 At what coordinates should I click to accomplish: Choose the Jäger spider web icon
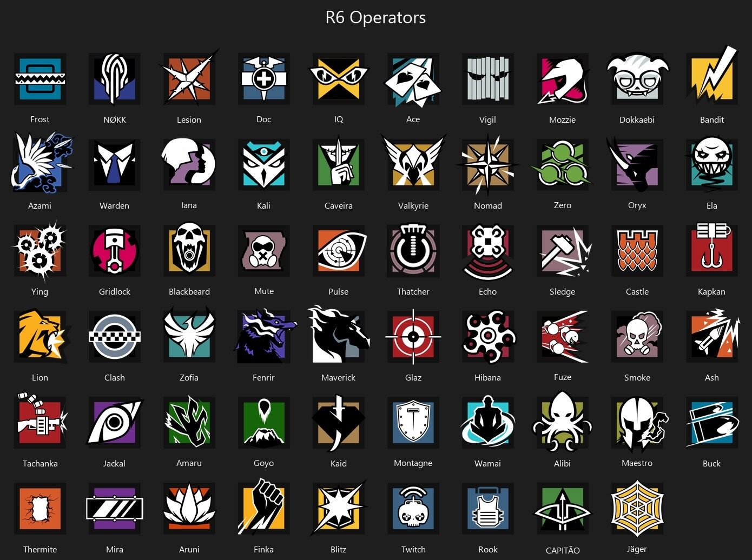coord(637,509)
